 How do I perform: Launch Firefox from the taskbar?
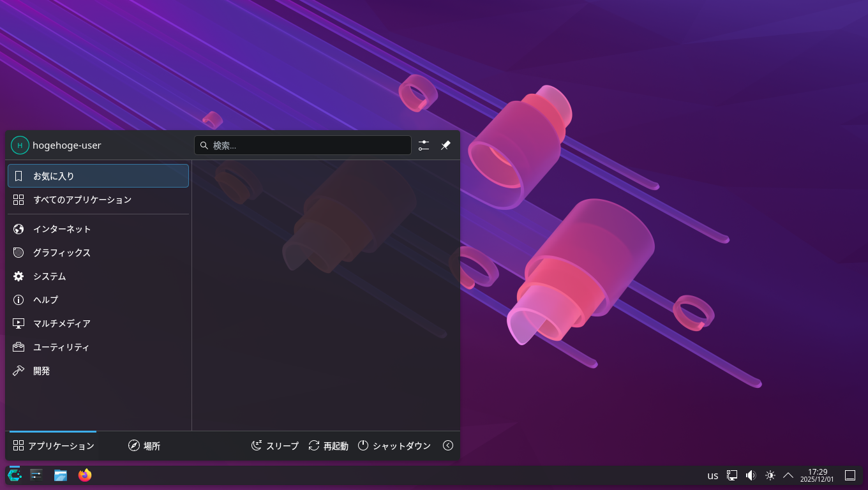click(84, 475)
